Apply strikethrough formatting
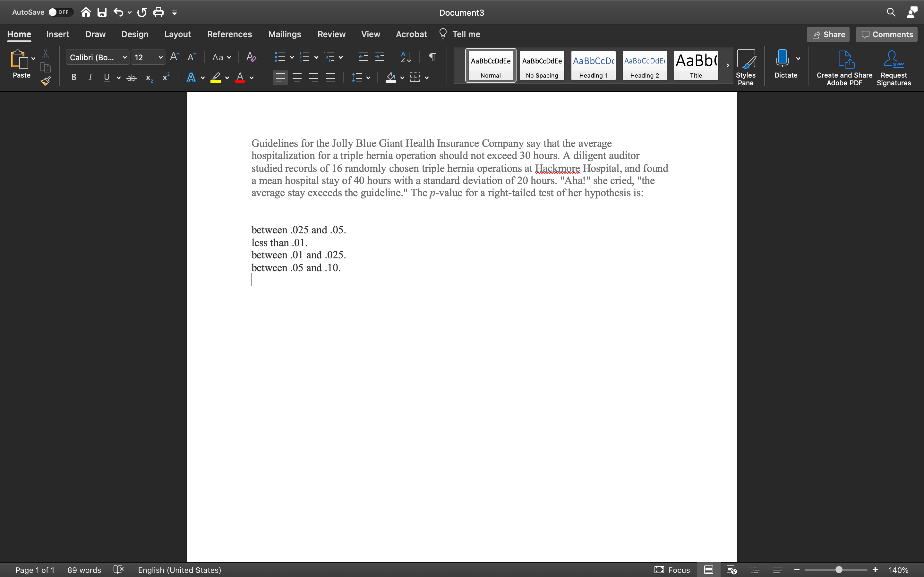Screen dimensions: 924x577 pyautogui.click(x=131, y=77)
